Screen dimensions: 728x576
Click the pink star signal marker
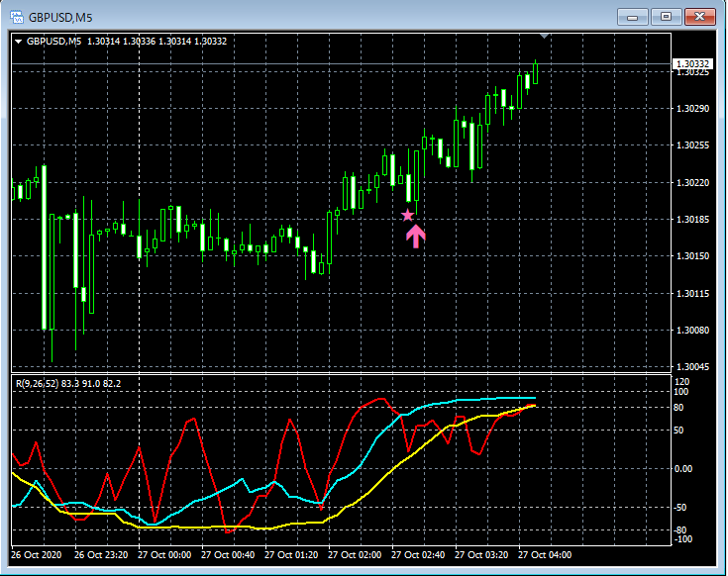(x=407, y=215)
